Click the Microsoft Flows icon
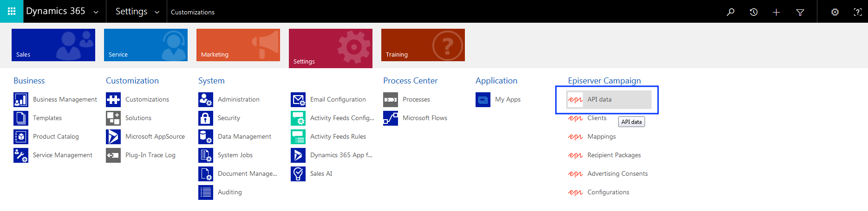Screen dimensions: 868x211 click(390, 118)
